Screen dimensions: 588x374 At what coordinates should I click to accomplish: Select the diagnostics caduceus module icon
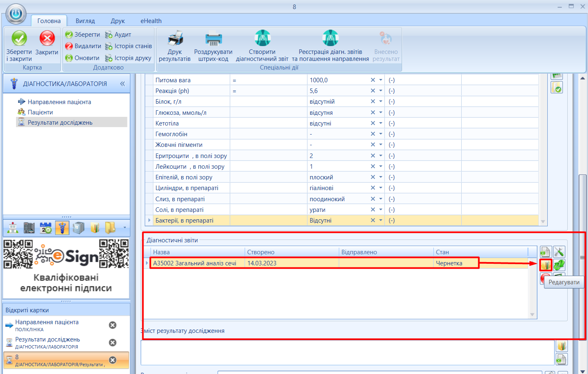click(x=62, y=228)
